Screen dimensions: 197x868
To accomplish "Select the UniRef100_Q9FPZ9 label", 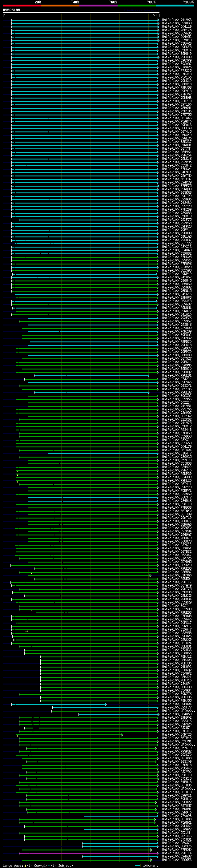I will (x=176, y=352).
